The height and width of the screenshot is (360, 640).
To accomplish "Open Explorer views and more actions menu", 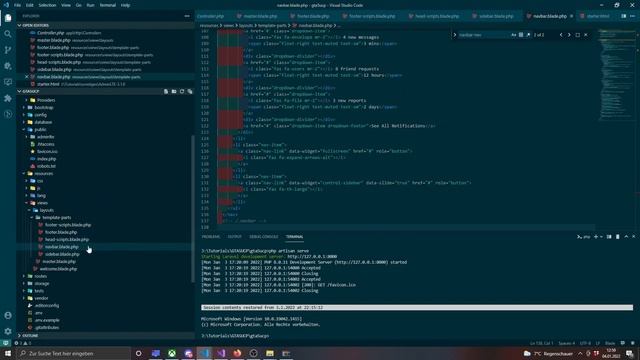I will pyautogui.click(x=187, y=16).
